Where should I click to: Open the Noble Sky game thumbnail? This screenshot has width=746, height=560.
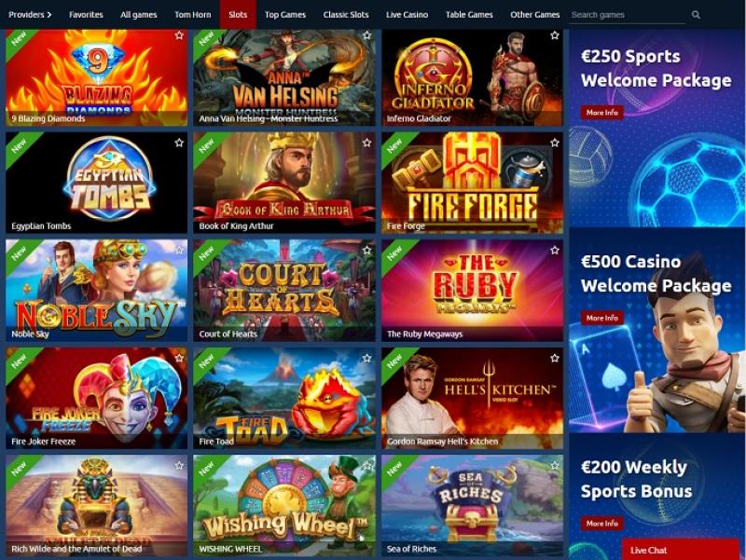pos(97,290)
